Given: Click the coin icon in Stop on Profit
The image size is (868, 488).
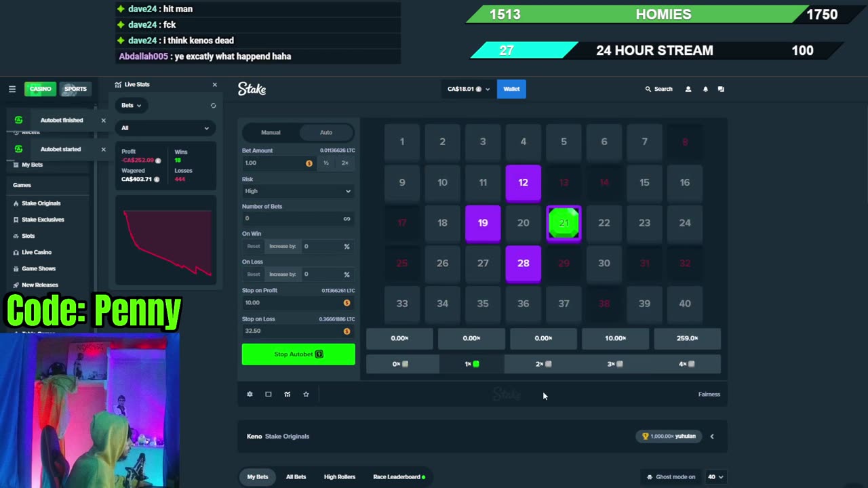Looking at the screenshot, I should coord(347,303).
